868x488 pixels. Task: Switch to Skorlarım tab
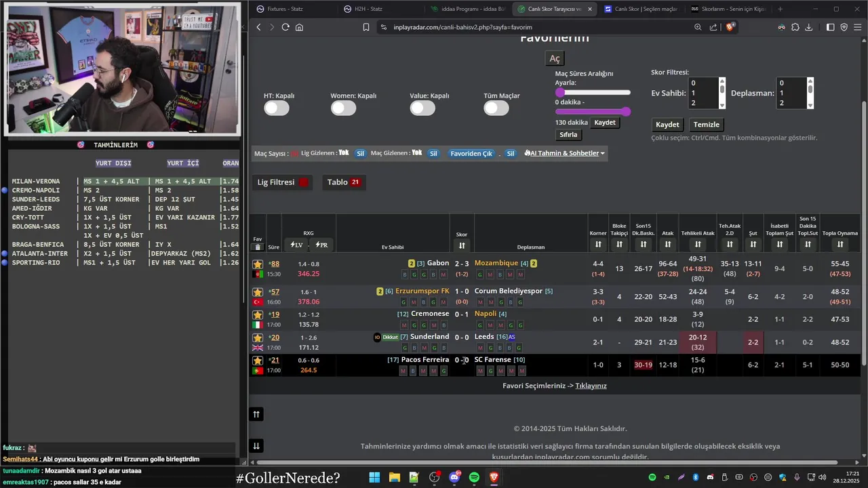point(728,9)
